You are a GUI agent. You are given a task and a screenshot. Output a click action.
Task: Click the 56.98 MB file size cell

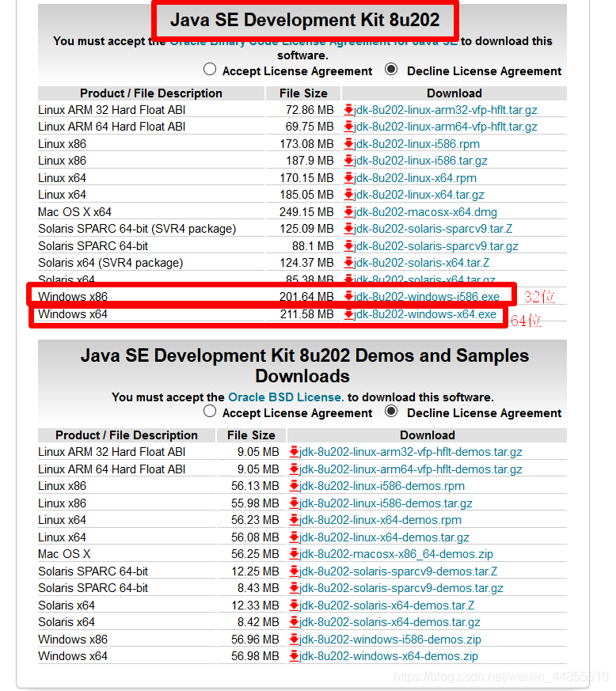tap(255, 656)
